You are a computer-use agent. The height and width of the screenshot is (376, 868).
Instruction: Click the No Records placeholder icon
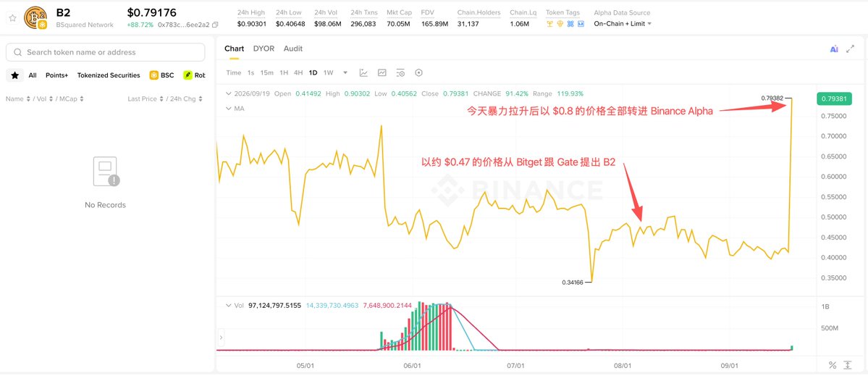105,171
